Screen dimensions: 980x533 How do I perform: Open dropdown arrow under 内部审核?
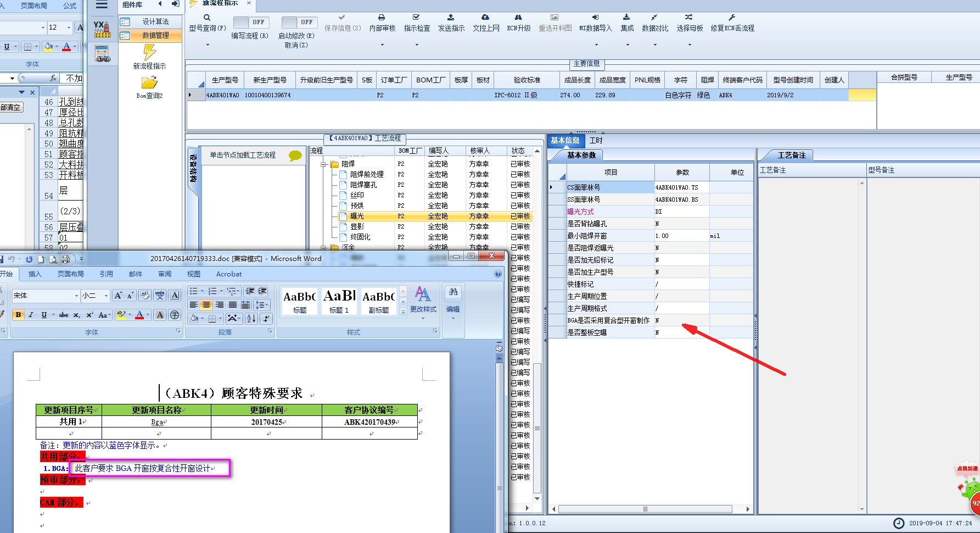pos(382,45)
